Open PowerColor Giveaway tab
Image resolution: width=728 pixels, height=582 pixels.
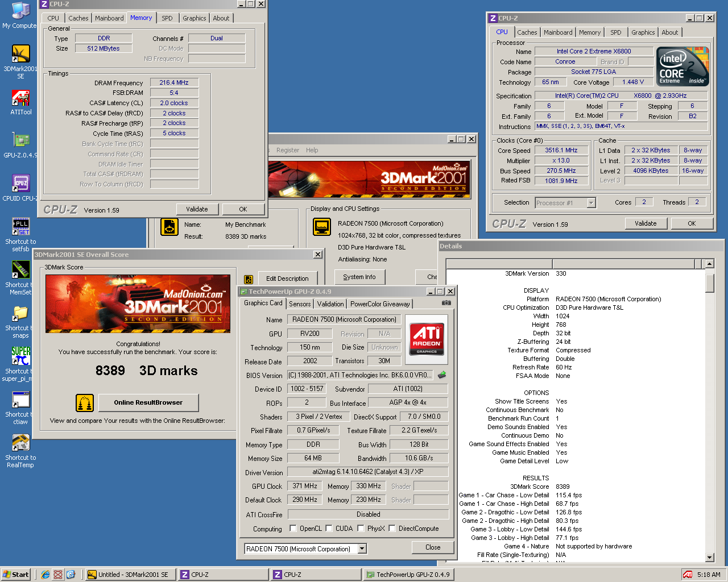point(380,304)
